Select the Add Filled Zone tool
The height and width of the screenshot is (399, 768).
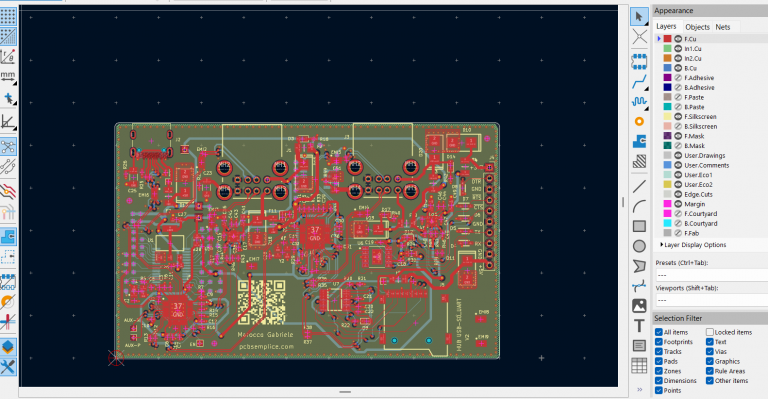coord(639,141)
